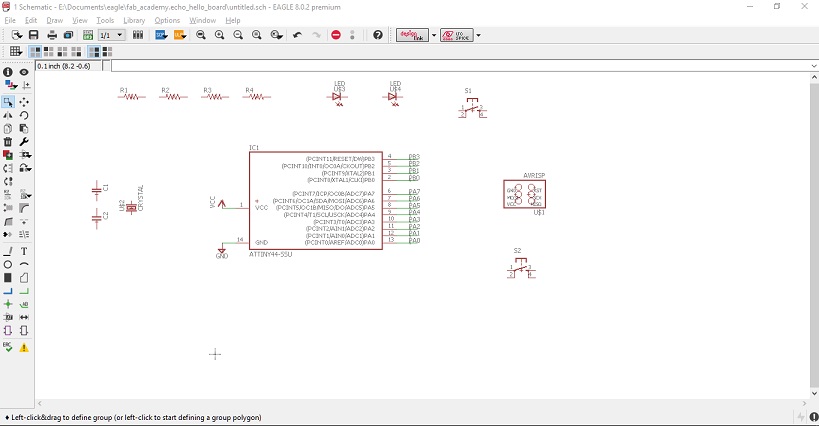Select the Mirror tool

(8, 115)
